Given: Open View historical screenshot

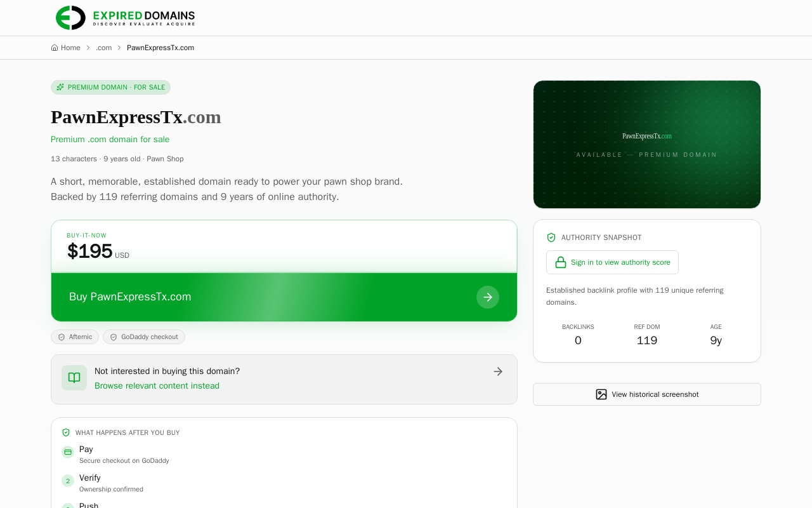Looking at the screenshot, I should pyautogui.click(x=647, y=394).
